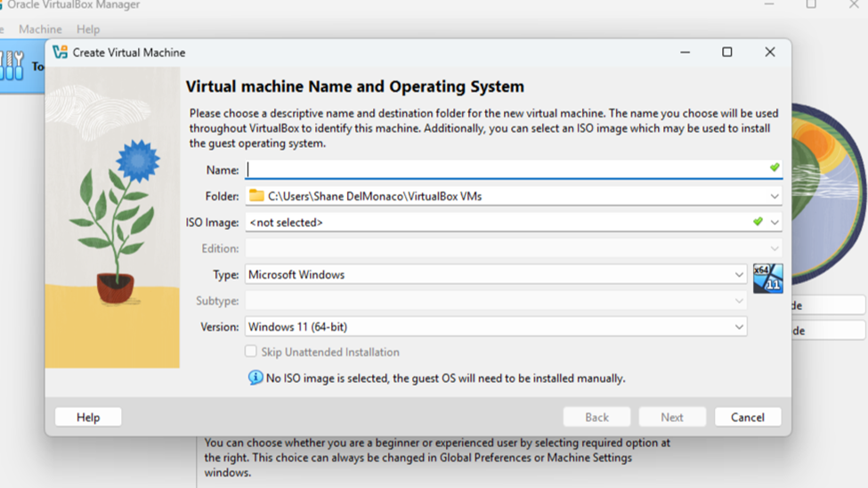
Task: Open the Type dropdown showing Microsoft Windows
Action: point(738,275)
